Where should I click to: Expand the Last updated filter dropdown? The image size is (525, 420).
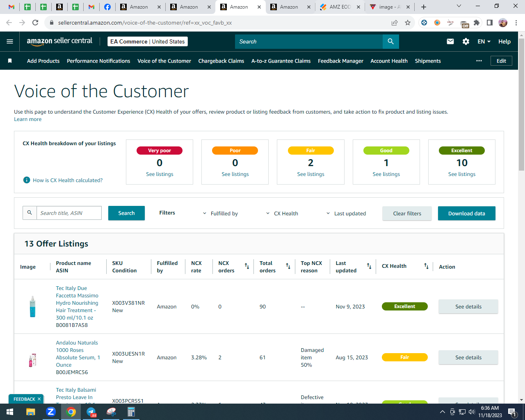pyautogui.click(x=346, y=213)
